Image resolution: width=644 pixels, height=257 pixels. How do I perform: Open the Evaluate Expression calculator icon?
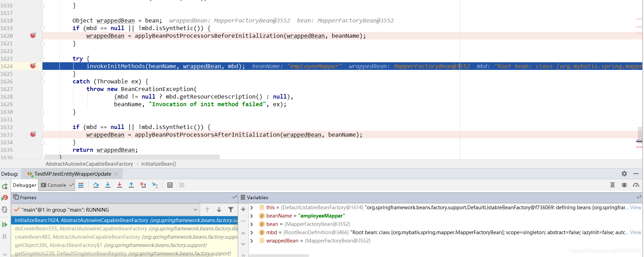pos(170,185)
